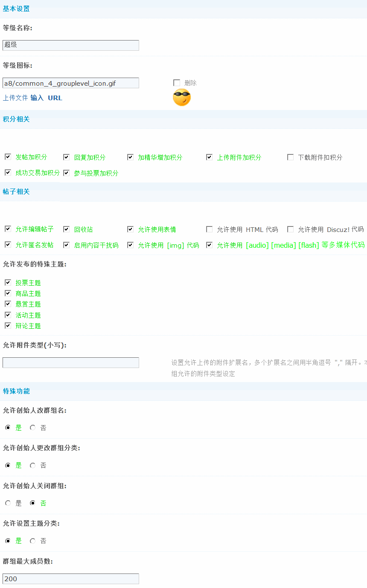The image size is (367, 588).
Task: Uncheck 发帖加积分
Action: [7, 157]
